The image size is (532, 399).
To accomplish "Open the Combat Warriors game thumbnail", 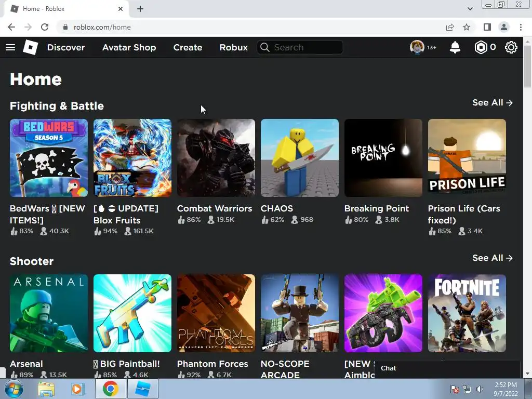I will pyautogui.click(x=216, y=158).
